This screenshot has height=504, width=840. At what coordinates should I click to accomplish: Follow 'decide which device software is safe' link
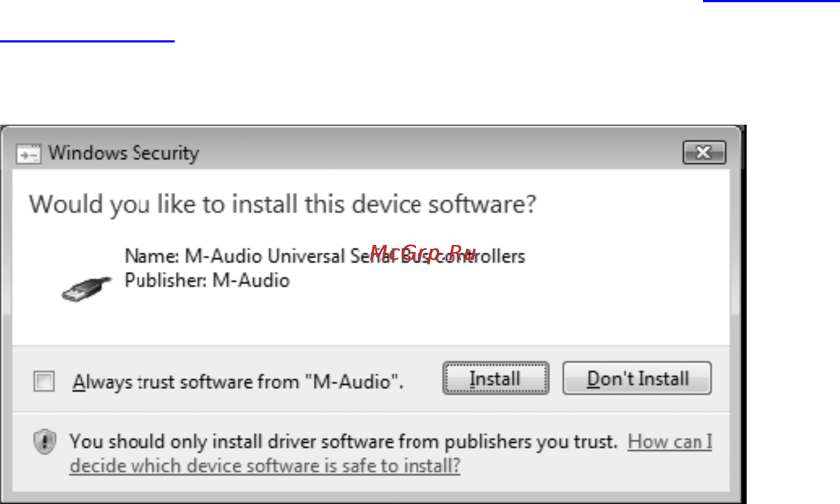tap(265, 465)
